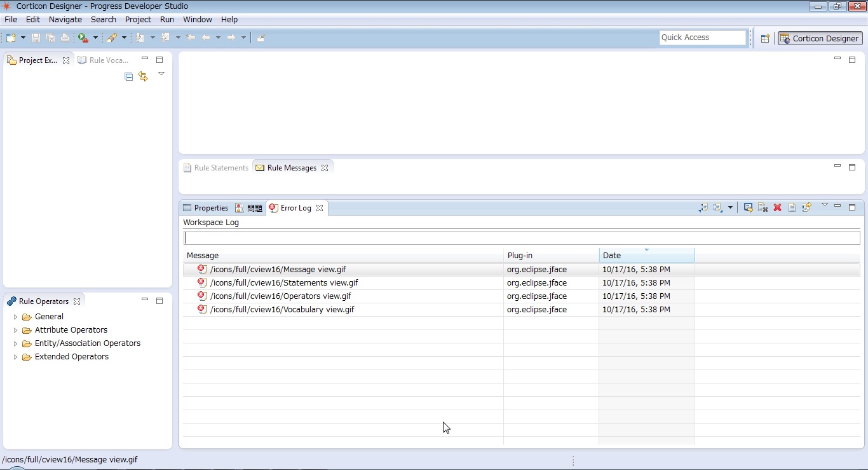Select the Vocabulary view.gif log entry
The width and height of the screenshot is (868, 470).
(522, 310)
